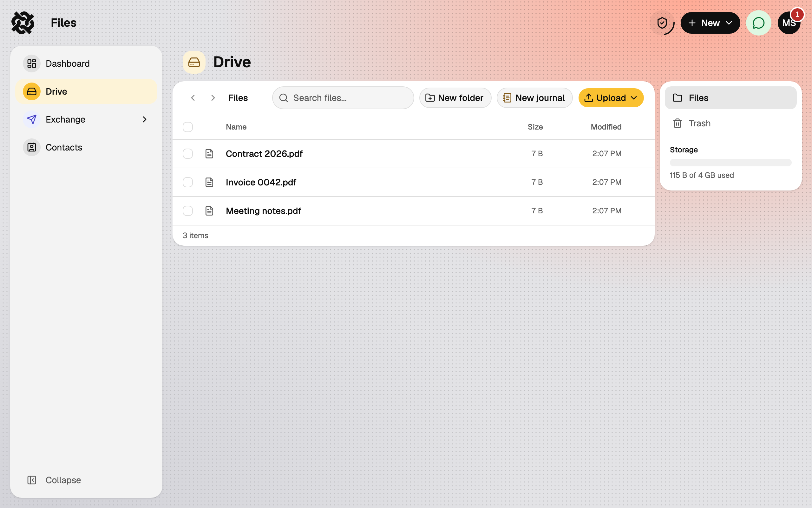Viewport: 812px width, 508px height.
Task: Open Trash in the right panel
Action: [x=730, y=123]
